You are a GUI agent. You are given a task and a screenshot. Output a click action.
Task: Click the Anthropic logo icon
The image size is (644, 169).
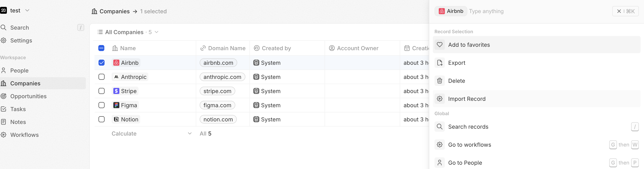tap(116, 77)
